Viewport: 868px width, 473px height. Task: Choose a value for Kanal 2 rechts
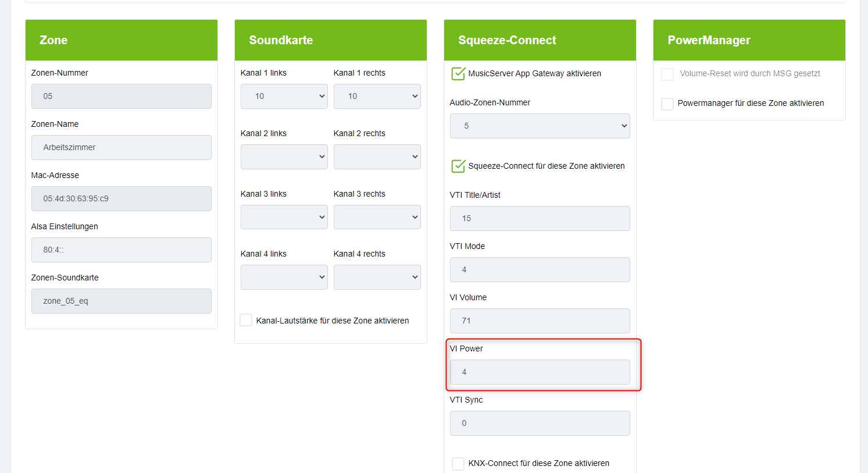377,157
